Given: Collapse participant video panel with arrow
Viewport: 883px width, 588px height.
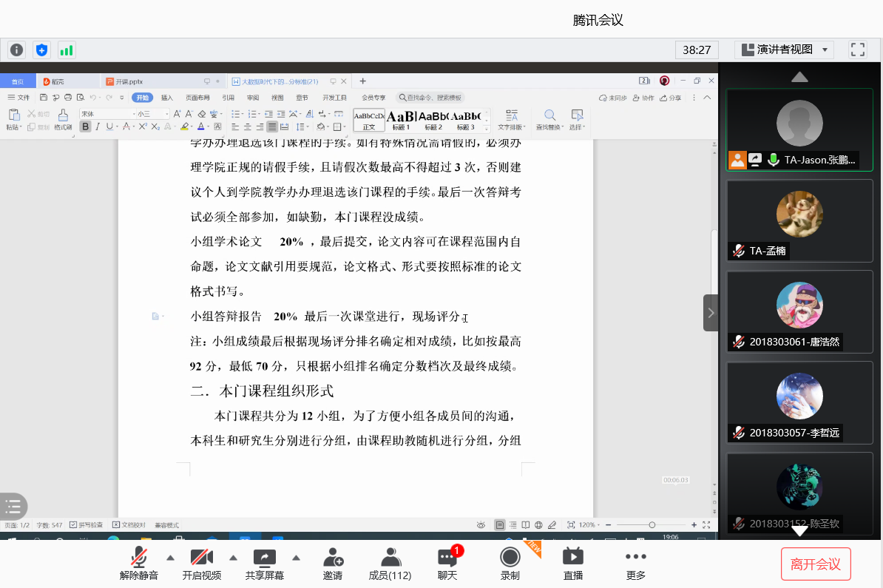Looking at the screenshot, I should pyautogui.click(x=711, y=313).
